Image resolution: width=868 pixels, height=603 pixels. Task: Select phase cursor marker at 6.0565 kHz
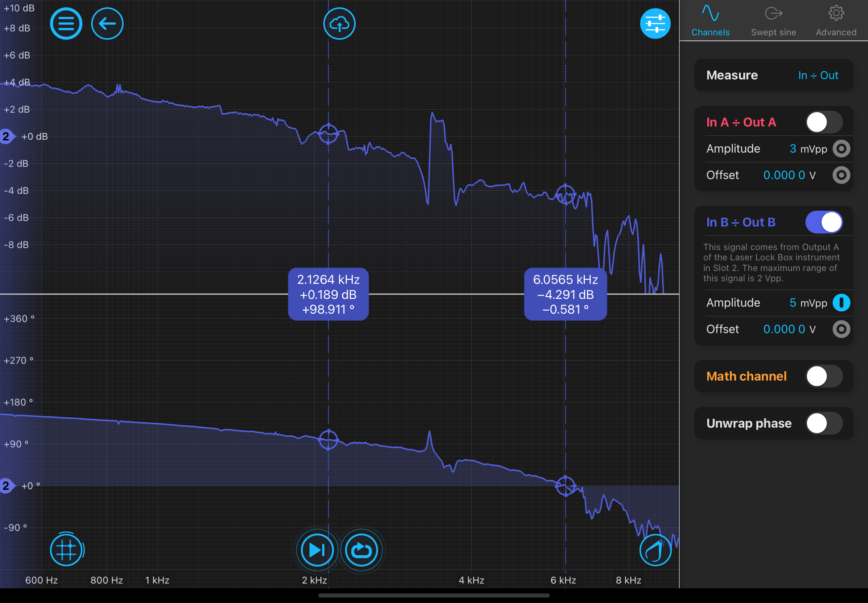[565, 486]
